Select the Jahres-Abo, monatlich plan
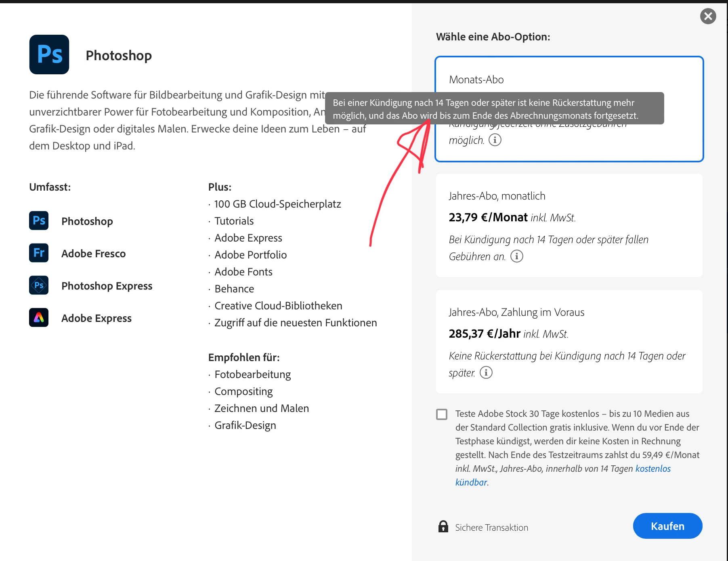 pyautogui.click(x=569, y=225)
